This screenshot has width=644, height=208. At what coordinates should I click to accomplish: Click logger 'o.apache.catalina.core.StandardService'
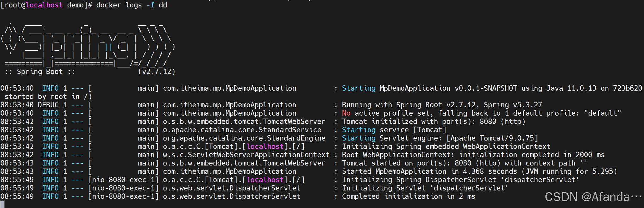[x=242, y=130]
